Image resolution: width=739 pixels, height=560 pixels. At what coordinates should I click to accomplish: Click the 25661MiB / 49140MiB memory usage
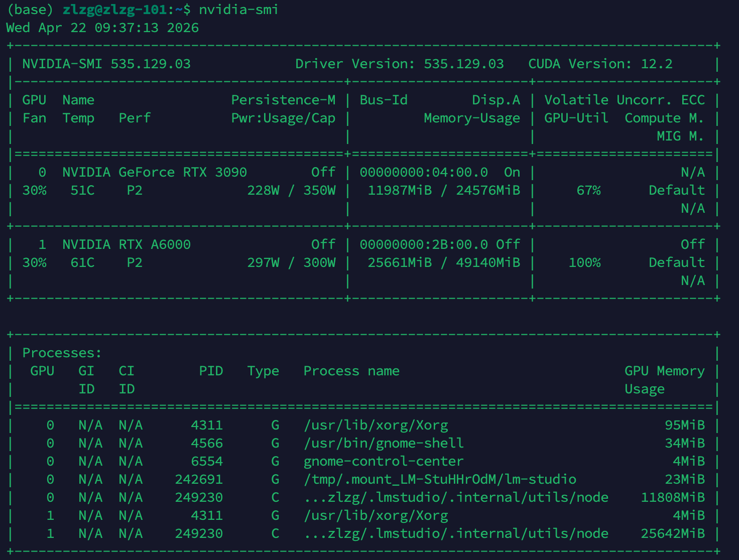pos(444,262)
